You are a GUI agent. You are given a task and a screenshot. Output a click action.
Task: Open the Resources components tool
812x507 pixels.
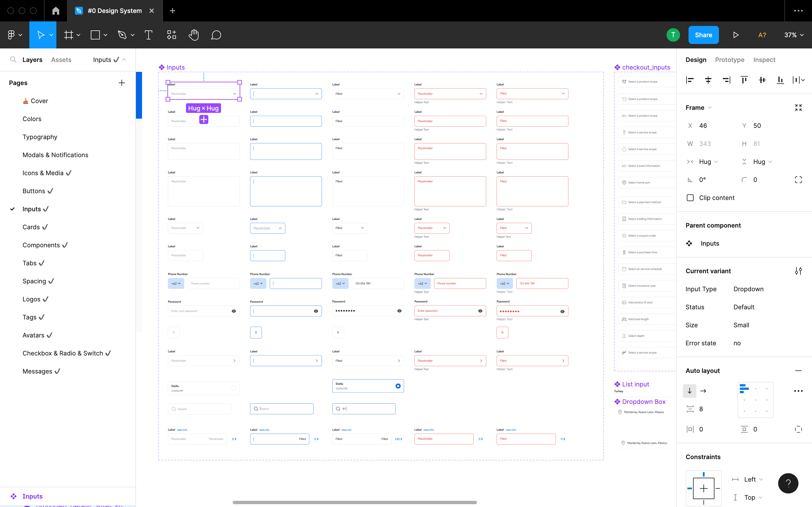click(x=171, y=35)
